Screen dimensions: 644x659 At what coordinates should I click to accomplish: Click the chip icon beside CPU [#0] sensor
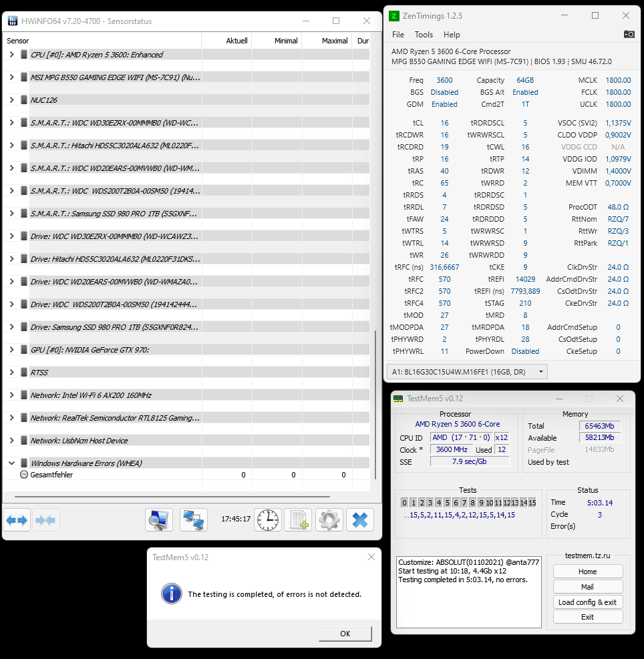click(x=24, y=54)
